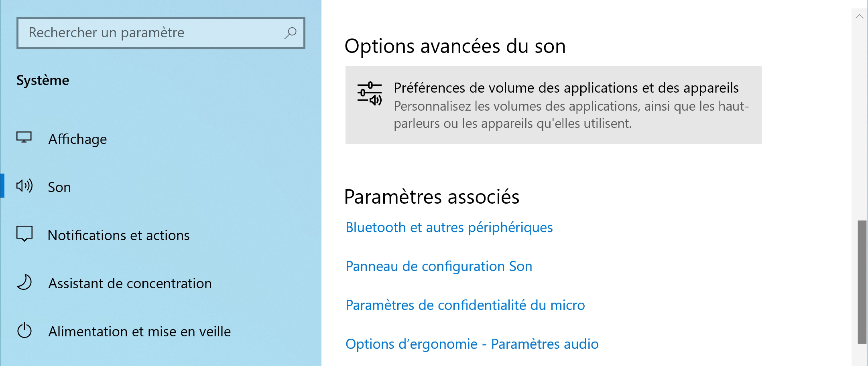Viewport: 868px width, 366px height.
Task: Click the magnifying glass search icon
Action: pyautogui.click(x=290, y=33)
